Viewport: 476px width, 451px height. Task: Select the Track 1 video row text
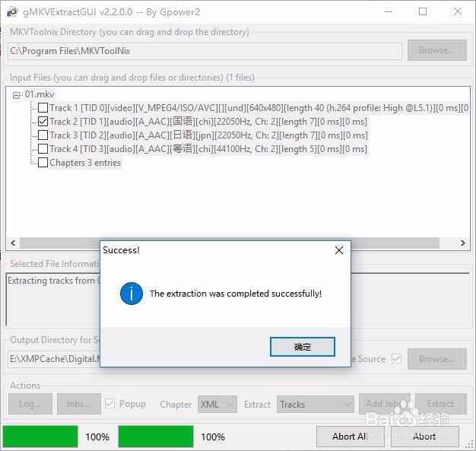tap(259, 108)
